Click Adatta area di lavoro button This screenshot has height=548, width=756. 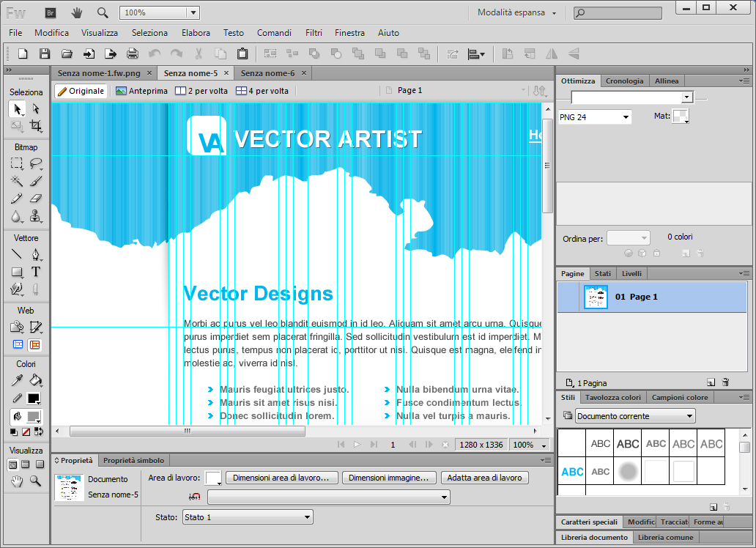pyautogui.click(x=484, y=478)
